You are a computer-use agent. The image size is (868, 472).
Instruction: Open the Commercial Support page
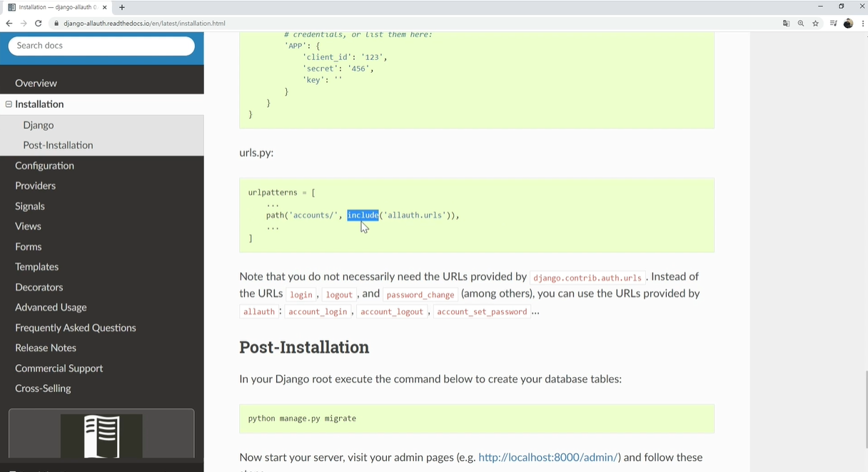click(59, 368)
